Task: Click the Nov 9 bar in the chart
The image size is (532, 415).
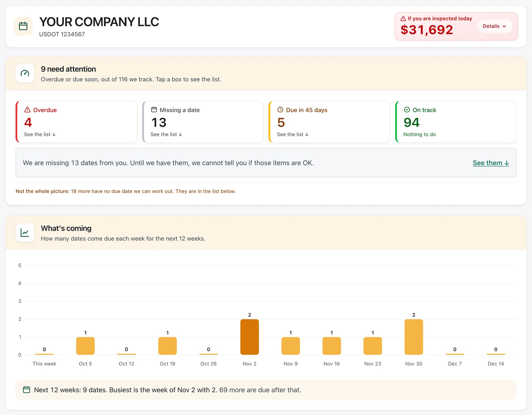Action: coord(291,346)
